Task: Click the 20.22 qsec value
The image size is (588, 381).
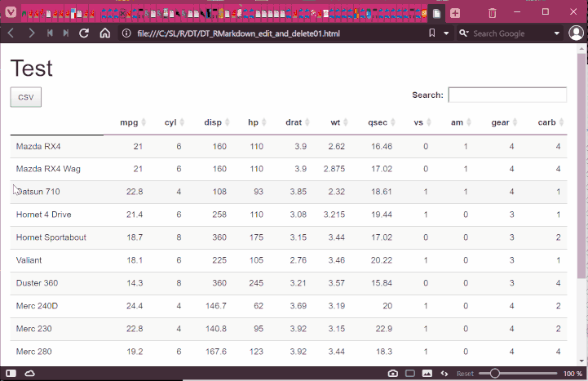Action: tap(382, 260)
